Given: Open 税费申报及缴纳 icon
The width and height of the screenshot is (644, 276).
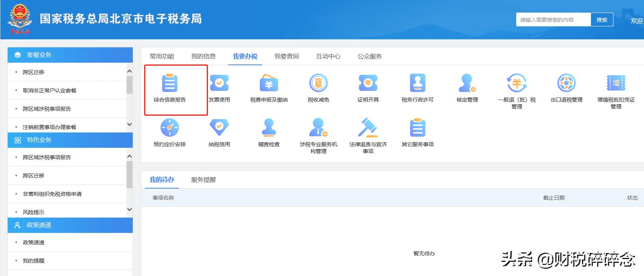Looking at the screenshot, I should [x=269, y=83].
